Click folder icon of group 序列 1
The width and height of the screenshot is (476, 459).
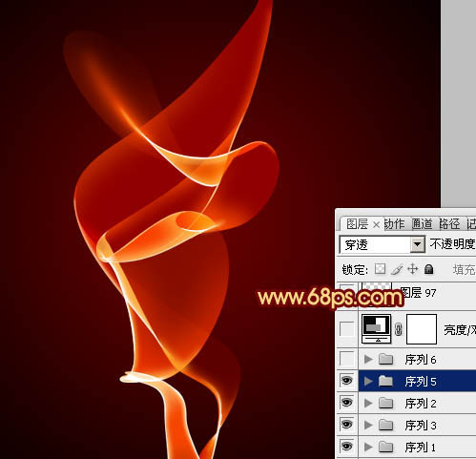tap(385, 447)
